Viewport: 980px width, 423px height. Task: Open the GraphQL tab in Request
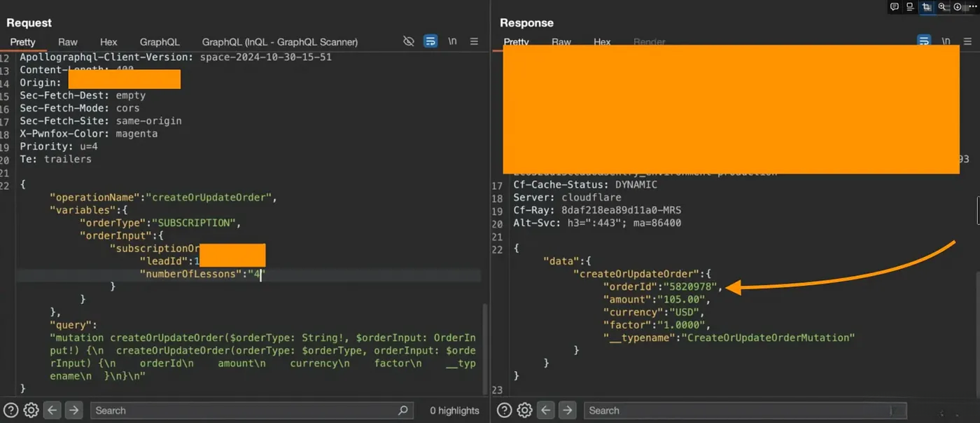(x=160, y=42)
